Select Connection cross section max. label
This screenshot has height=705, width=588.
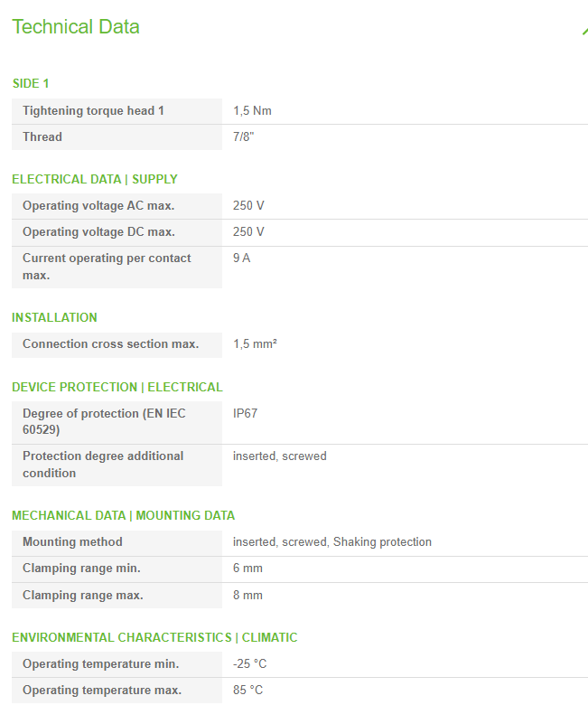(110, 344)
